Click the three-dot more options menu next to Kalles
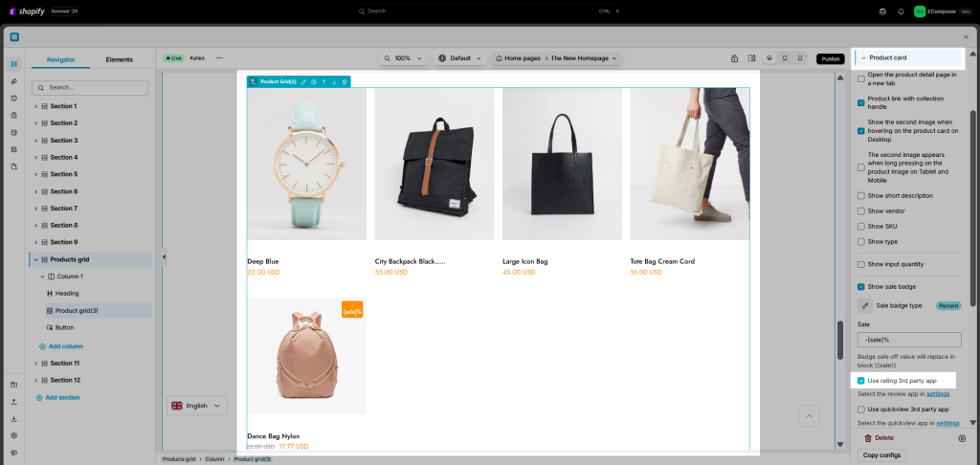Screen dimensions: 980x465 pyautogui.click(x=219, y=58)
